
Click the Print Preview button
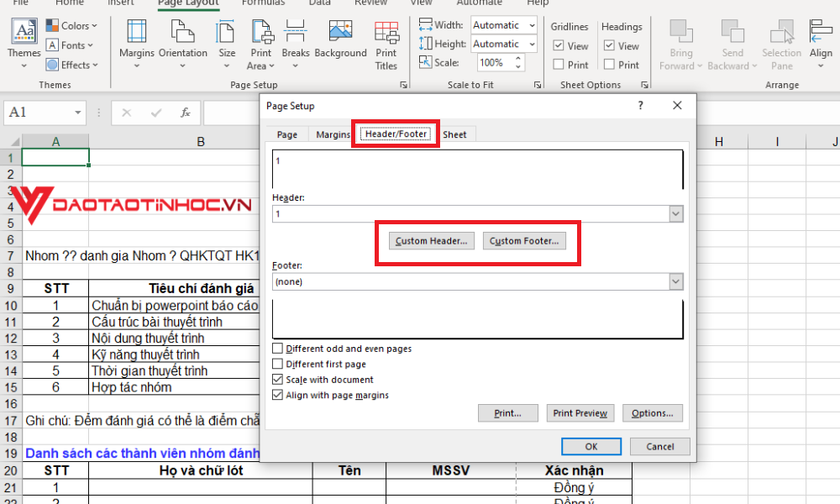[580, 413]
